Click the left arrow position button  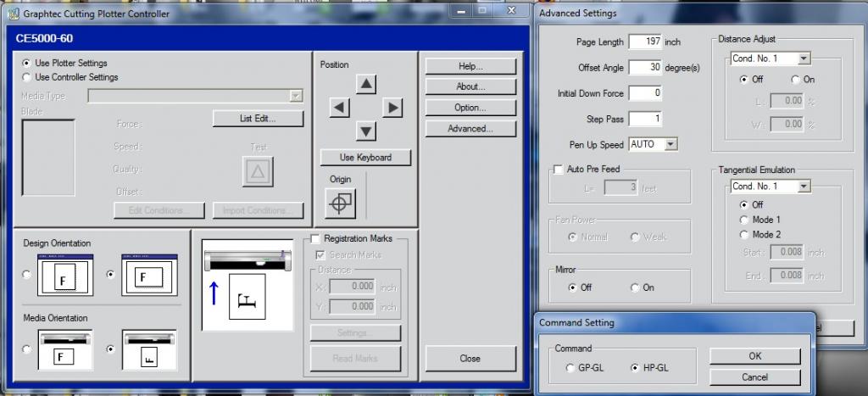[339, 108]
